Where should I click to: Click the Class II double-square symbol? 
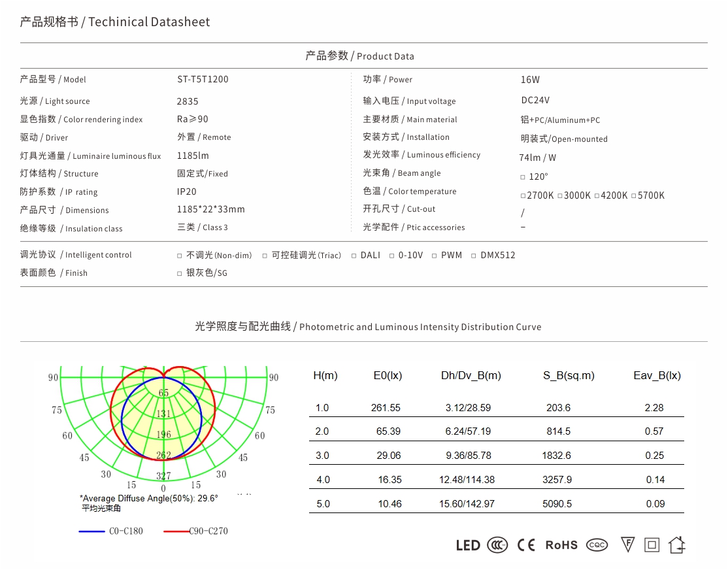pyautogui.click(x=652, y=544)
